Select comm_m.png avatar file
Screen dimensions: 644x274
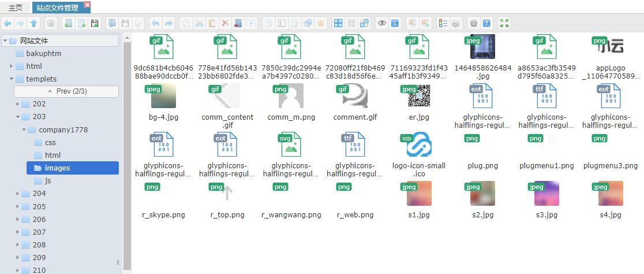tap(291, 96)
